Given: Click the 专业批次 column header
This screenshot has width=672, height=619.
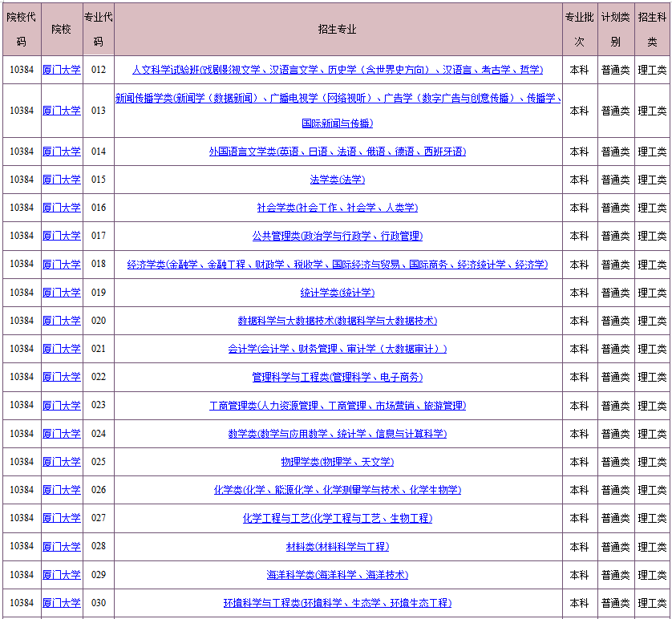Looking at the screenshot, I should (580, 29).
